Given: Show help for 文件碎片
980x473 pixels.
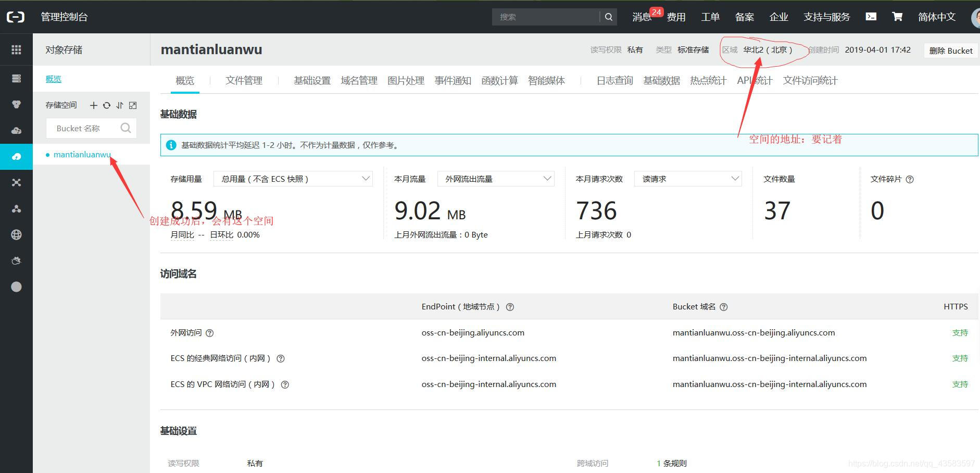Looking at the screenshot, I should (910, 179).
